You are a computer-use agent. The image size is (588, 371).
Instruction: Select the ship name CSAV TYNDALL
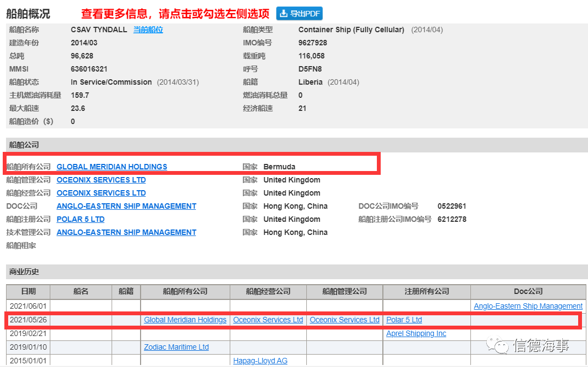(x=99, y=30)
